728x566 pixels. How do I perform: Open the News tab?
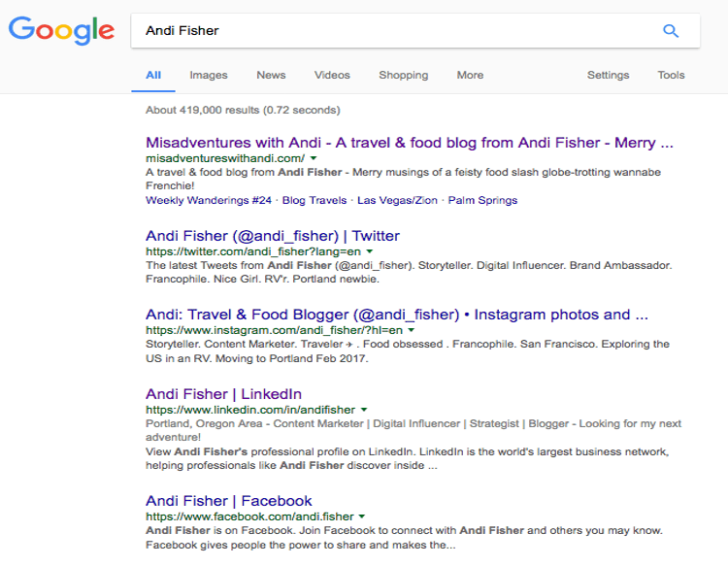tap(271, 75)
